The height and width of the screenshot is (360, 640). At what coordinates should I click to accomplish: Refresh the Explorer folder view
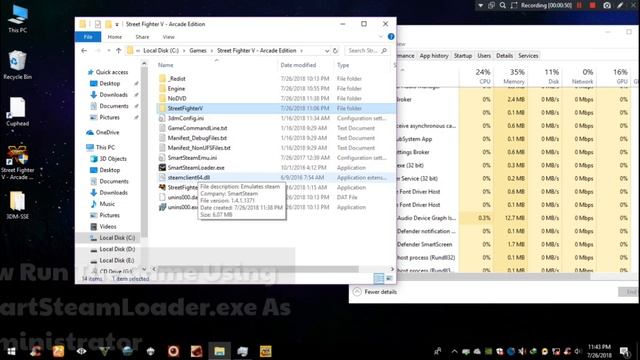coord(336,51)
